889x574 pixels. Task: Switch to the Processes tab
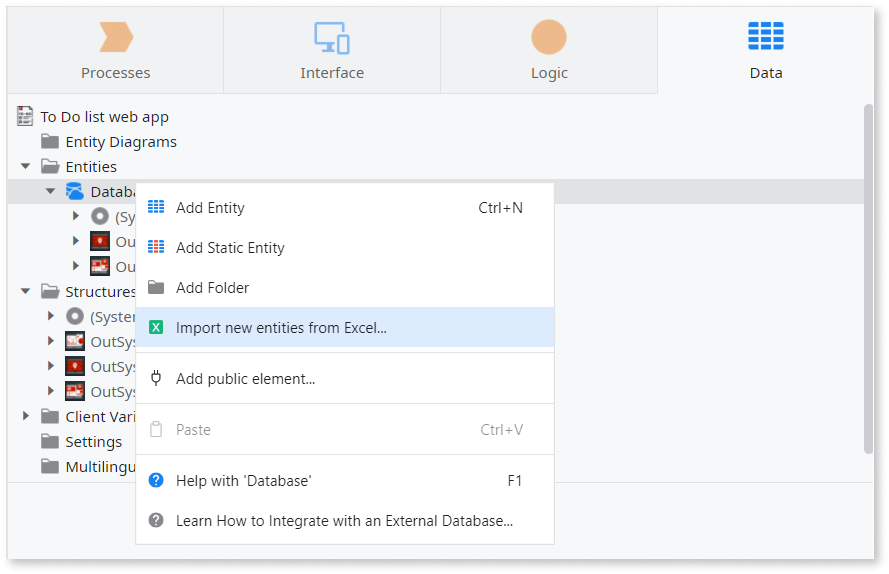click(115, 48)
